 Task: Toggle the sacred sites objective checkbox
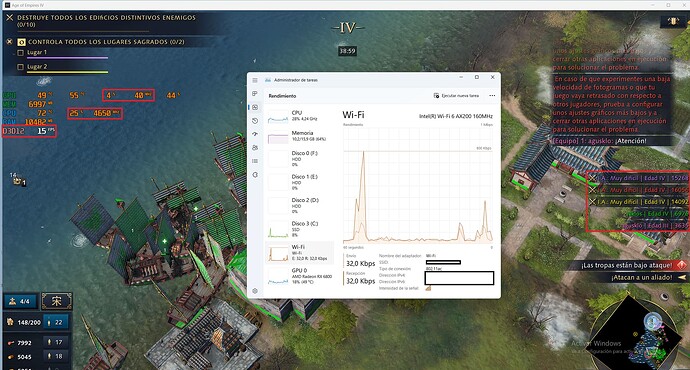tap(21, 42)
